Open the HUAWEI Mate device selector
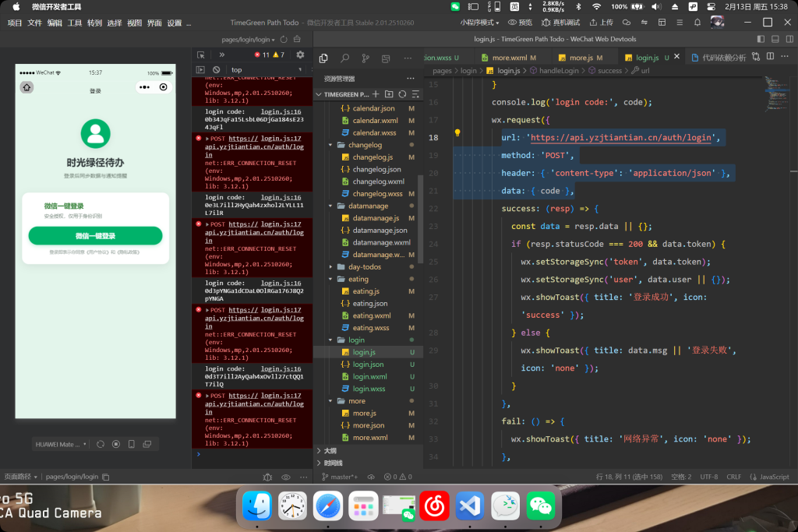The width and height of the screenshot is (798, 532). (x=60, y=444)
